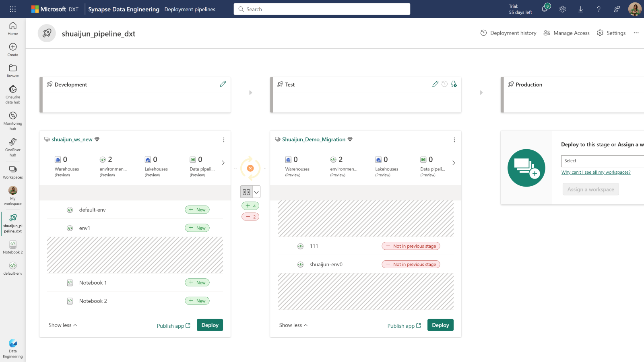Screen dimensions: 644x362
Task: Open the Select workspace dropdown in Production
Action: [x=603, y=161]
